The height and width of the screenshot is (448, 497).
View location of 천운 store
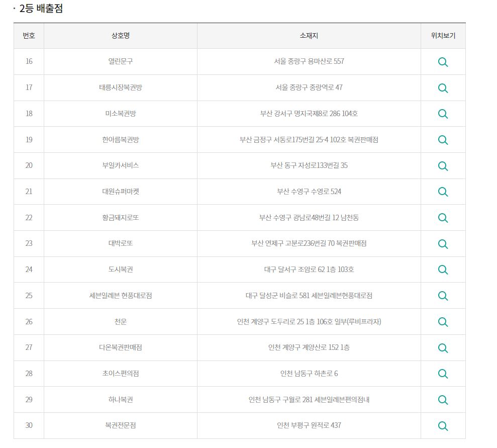pyautogui.click(x=443, y=322)
